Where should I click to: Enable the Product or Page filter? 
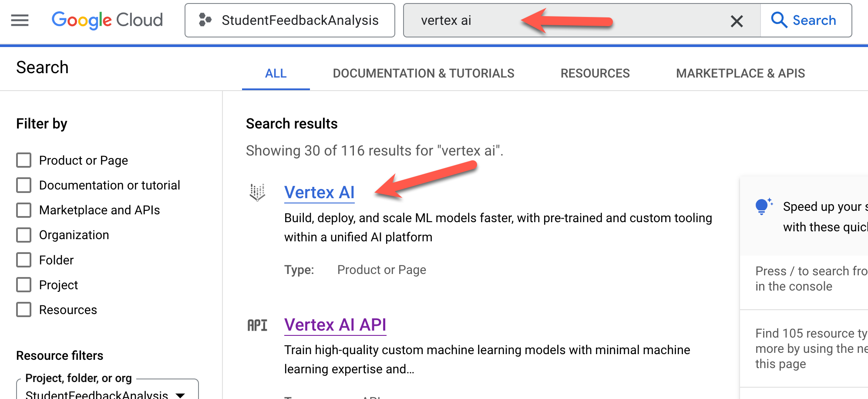pyautogui.click(x=24, y=160)
